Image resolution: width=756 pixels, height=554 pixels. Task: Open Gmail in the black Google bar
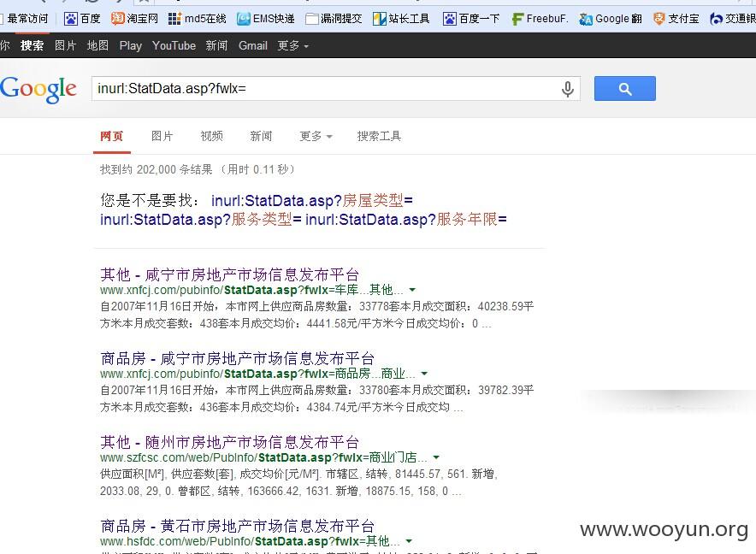[252, 46]
